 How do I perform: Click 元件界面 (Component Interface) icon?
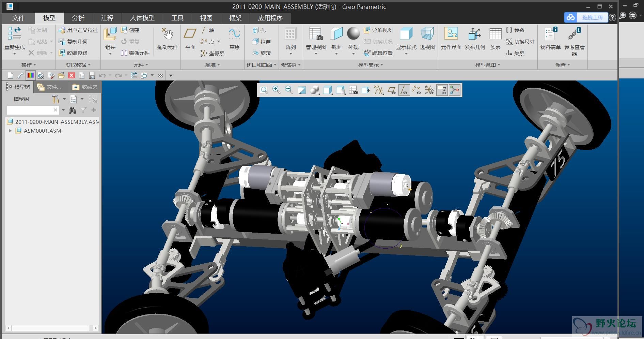[451, 34]
